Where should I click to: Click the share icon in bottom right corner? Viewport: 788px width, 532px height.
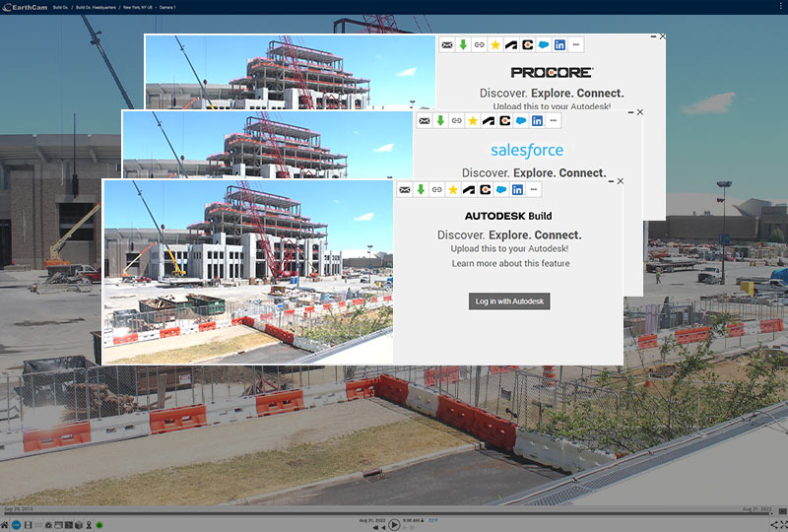774,525
